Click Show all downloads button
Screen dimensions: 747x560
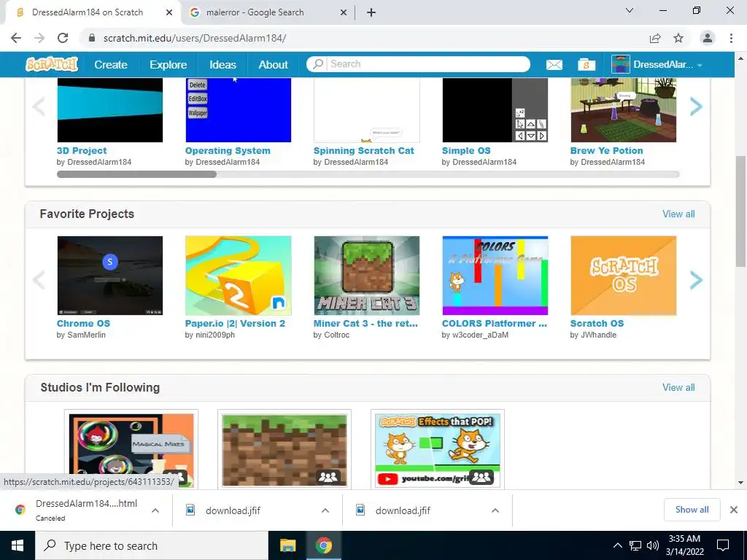692,510
